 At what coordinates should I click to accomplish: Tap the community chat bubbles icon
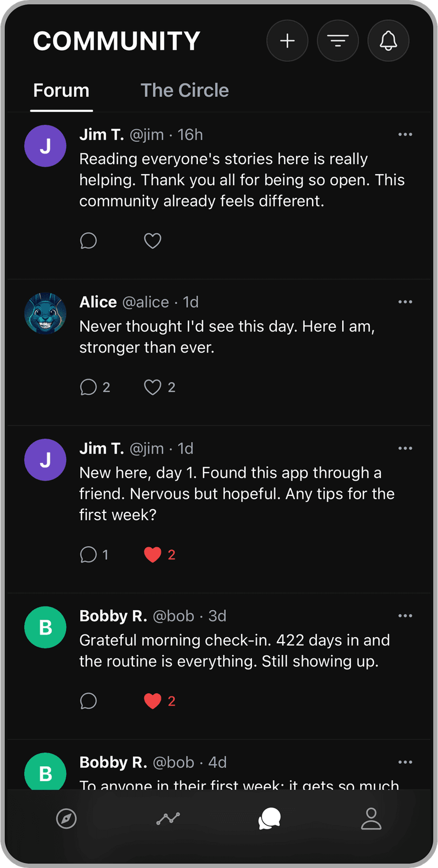269,819
